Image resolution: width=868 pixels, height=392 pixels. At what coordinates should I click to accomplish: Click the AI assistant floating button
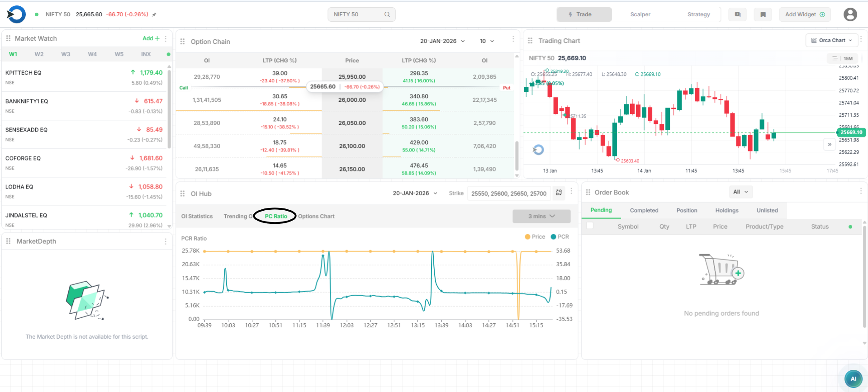click(x=853, y=379)
